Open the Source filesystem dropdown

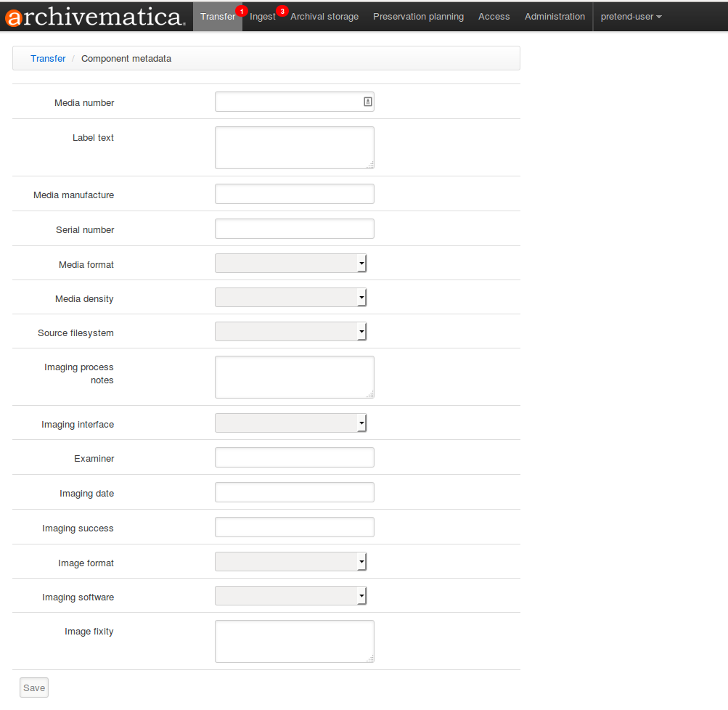click(291, 332)
